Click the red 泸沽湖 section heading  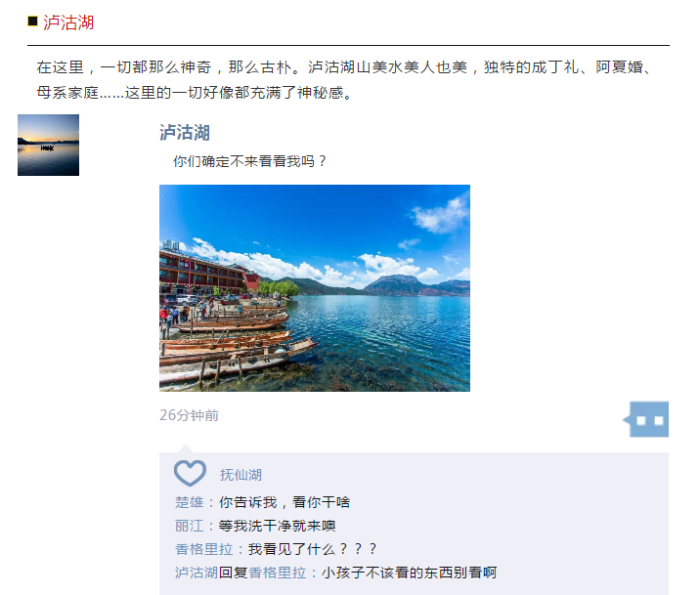68,22
